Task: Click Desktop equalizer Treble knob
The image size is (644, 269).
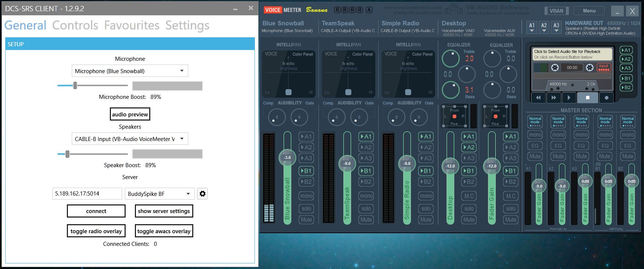Action: click(x=451, y=59)
